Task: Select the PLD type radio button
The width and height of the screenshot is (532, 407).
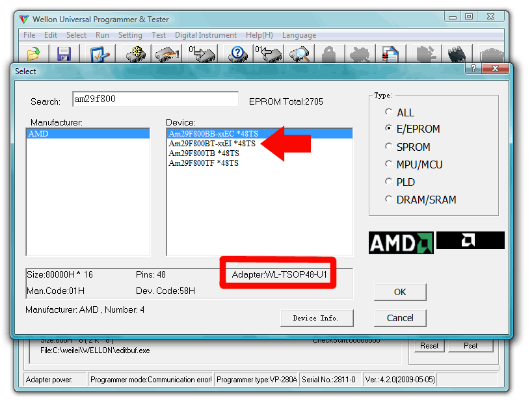Action: [389, 181]
